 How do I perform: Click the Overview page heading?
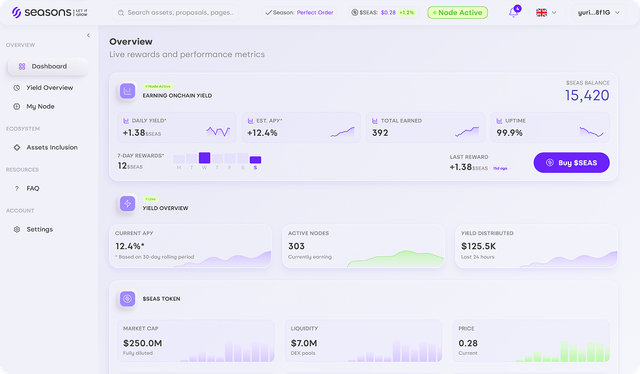131,42
